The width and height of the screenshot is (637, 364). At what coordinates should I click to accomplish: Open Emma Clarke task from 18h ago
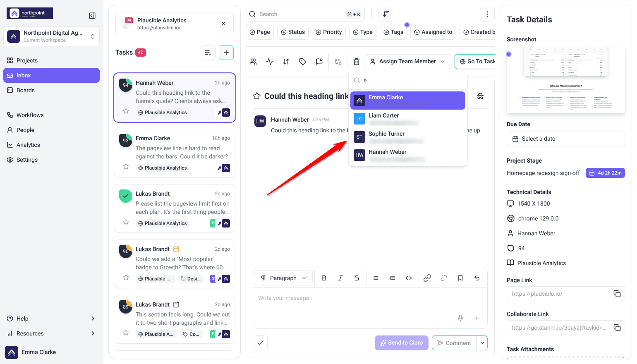175,153
